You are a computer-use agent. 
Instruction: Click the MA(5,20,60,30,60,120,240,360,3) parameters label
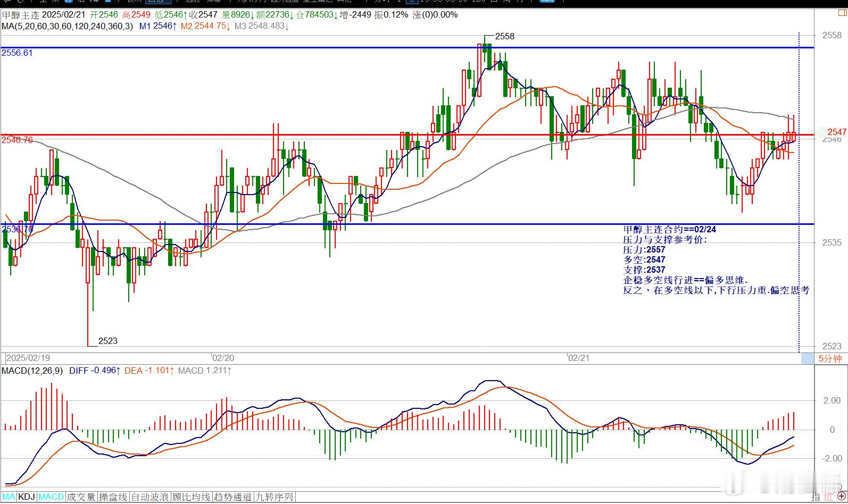tap(68, 26)
